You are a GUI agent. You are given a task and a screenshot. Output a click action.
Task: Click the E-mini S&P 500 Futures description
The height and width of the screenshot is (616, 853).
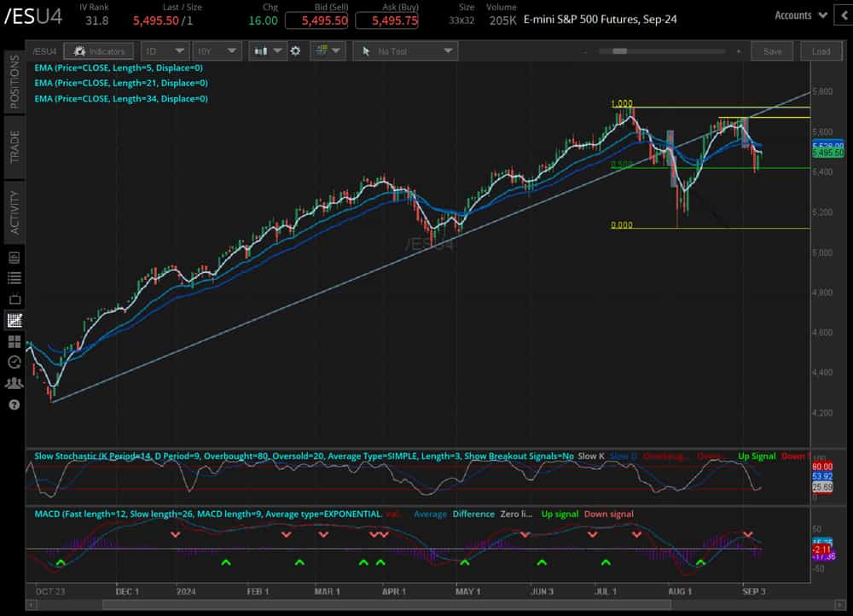[x=600, y=20]
